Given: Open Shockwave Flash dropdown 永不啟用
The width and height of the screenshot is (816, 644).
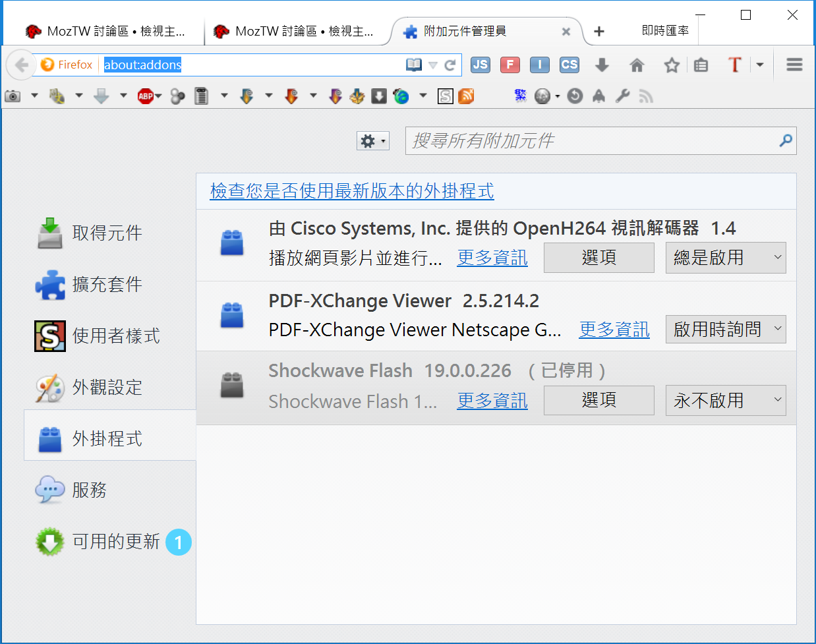Looking at the screenshot, I should (x=726, y=400).
